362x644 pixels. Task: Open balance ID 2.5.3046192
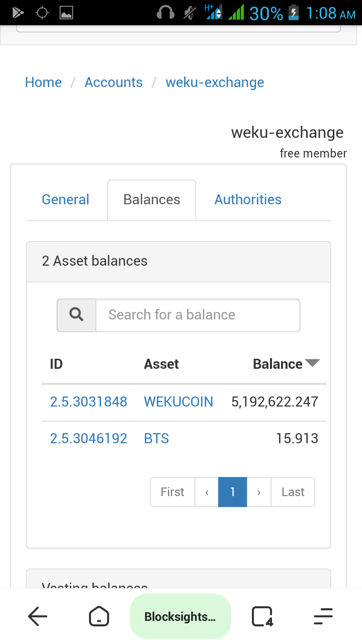tap(88, 439)
